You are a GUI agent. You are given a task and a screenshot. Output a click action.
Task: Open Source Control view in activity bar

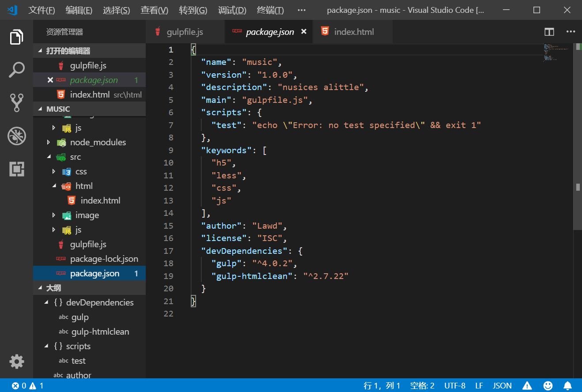[x=17, y=103]
